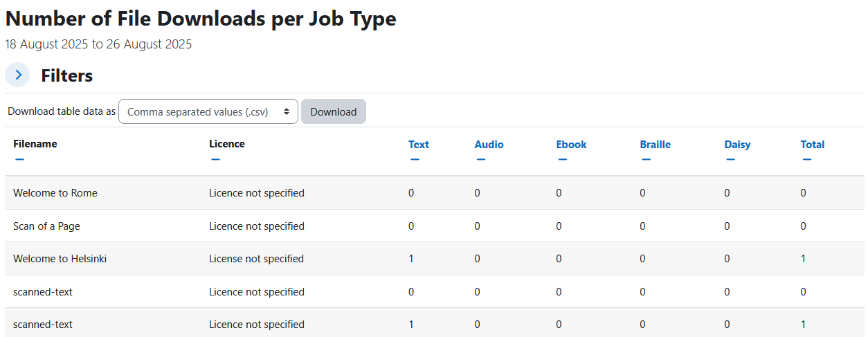Hide the Braille column with its dash icon
The width and height of the screenshot is (868, 337).
tap(646, 160)
